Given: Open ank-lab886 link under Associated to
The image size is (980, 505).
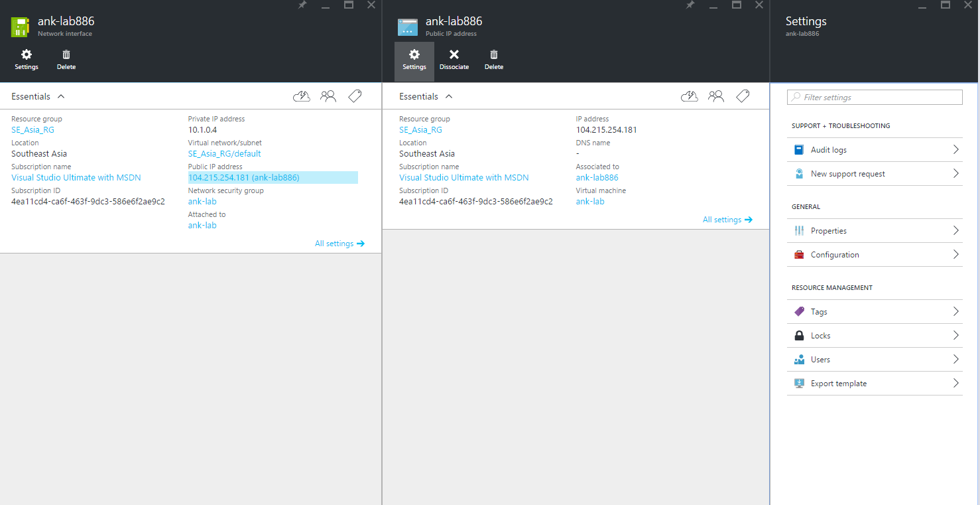Looking at the screenshot, I should (597, 178).
